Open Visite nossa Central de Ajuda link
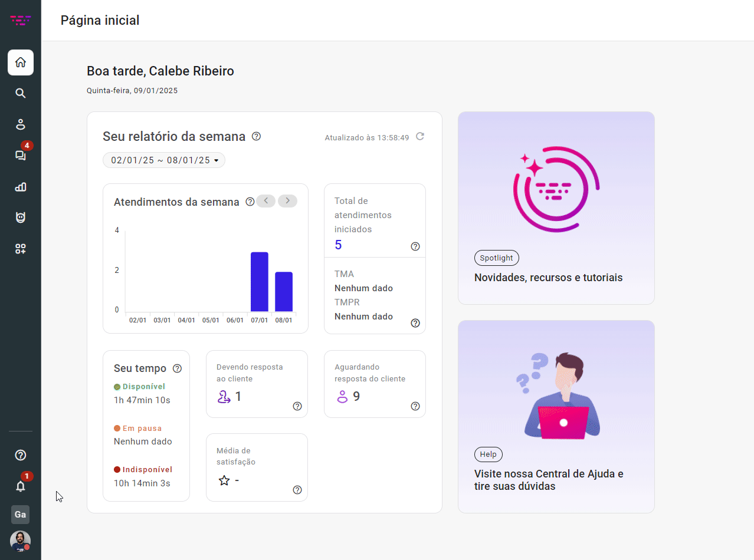The width and height of the screenshot is (754, 560). tap(549, 480)
